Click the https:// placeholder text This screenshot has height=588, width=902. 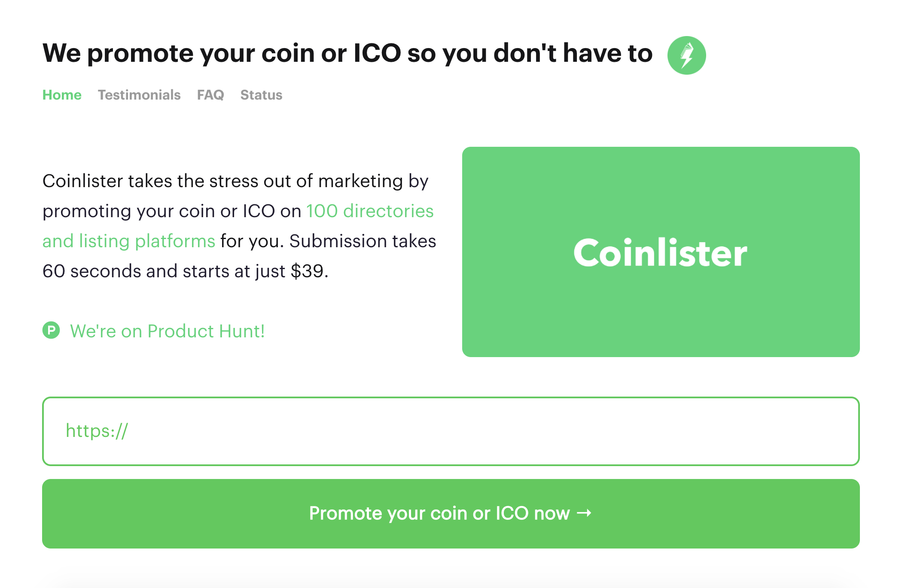97,430
